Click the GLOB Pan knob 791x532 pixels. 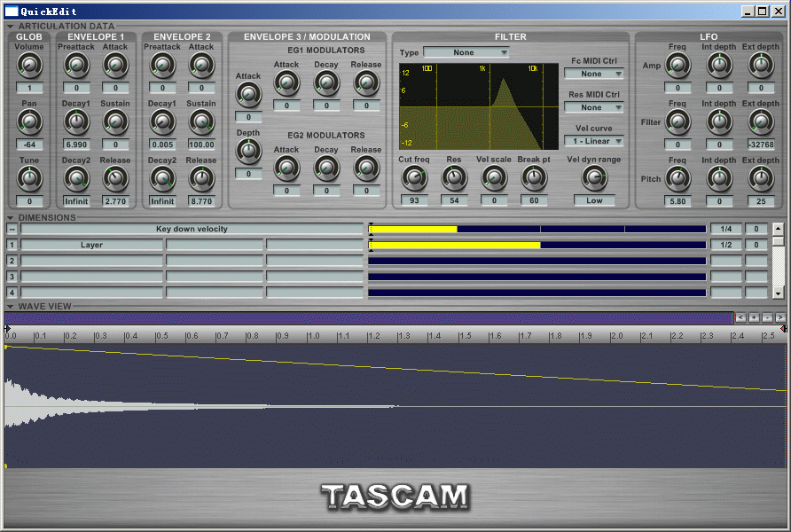(29, 122)
